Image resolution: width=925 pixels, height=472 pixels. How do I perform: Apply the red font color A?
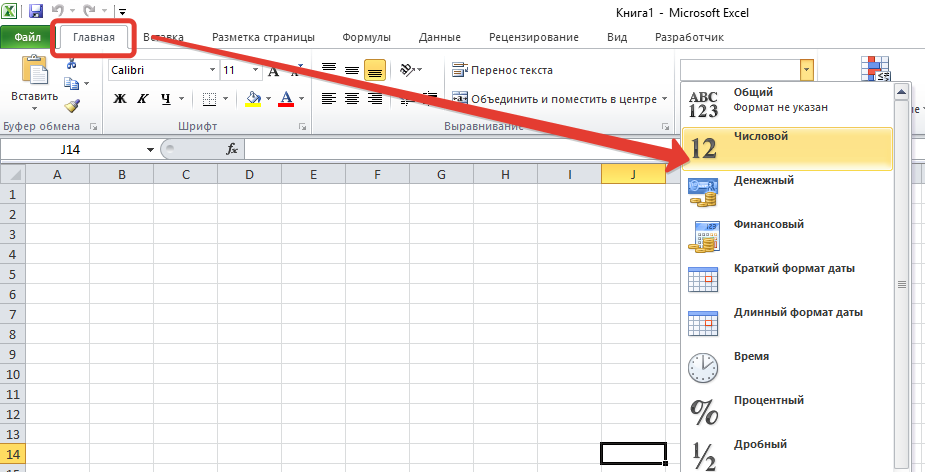[287, 99]
